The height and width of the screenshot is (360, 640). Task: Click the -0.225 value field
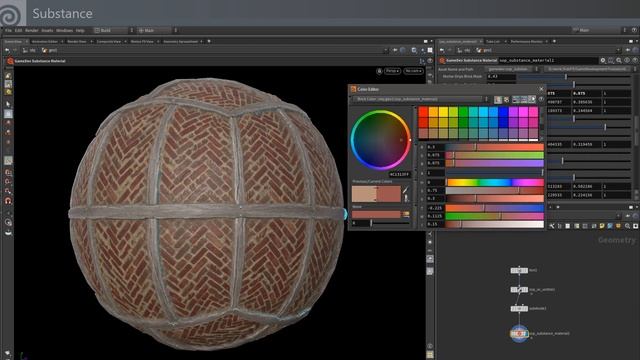435,208
